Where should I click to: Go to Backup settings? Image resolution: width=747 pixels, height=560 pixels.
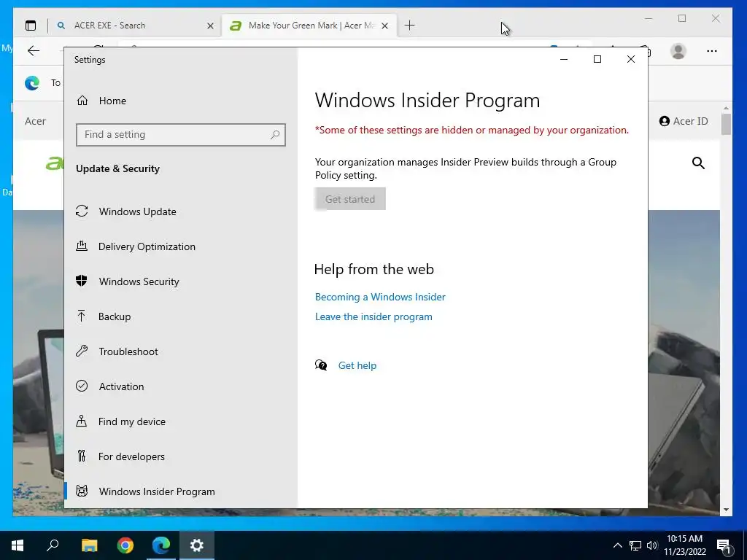[x=115, y=316]
